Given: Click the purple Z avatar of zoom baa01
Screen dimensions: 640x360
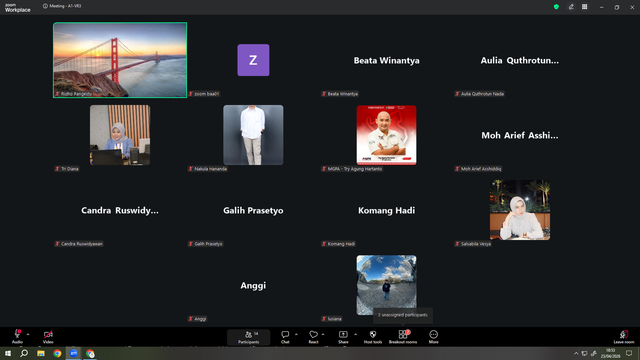Looking at the screenshot, I should point(253,60).
